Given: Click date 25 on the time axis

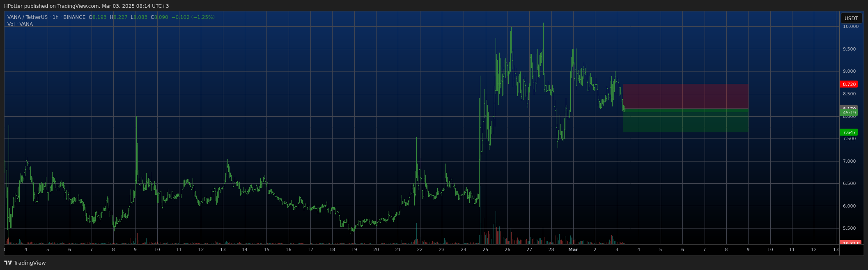Looking at the screenshot, I should [485, 249].
